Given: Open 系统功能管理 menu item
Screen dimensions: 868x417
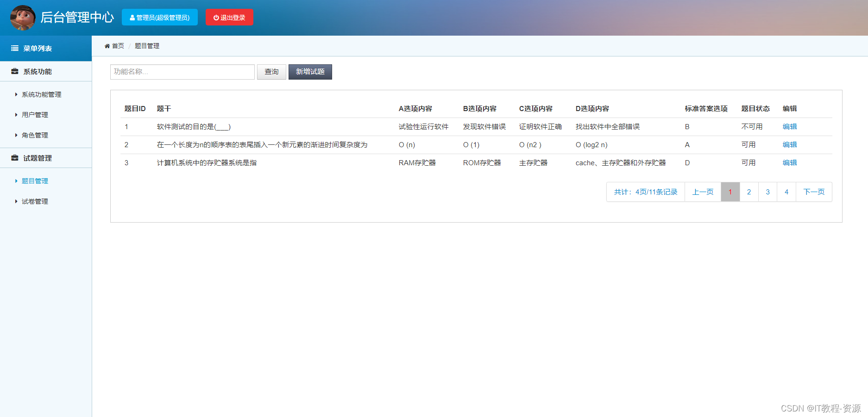Looking at the screenshot, I should tap(41, 94).
